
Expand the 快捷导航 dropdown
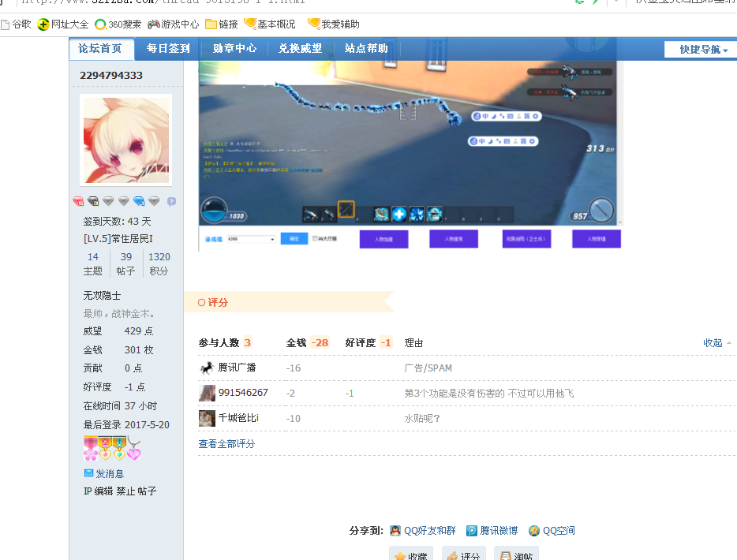click(x=701, y=50)
